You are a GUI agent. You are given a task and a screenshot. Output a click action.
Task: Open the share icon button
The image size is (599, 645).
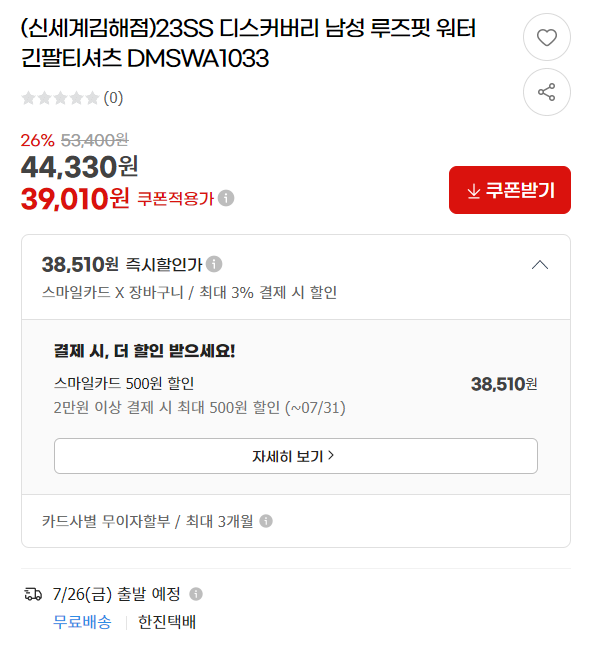tap(546, 92)
